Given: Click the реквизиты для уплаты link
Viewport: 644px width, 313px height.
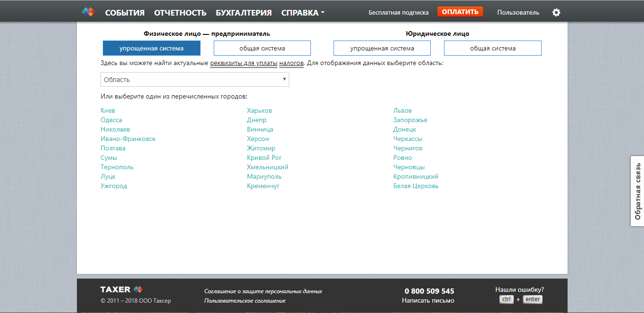Looking at the screenshot, I should tap(243, 63).
